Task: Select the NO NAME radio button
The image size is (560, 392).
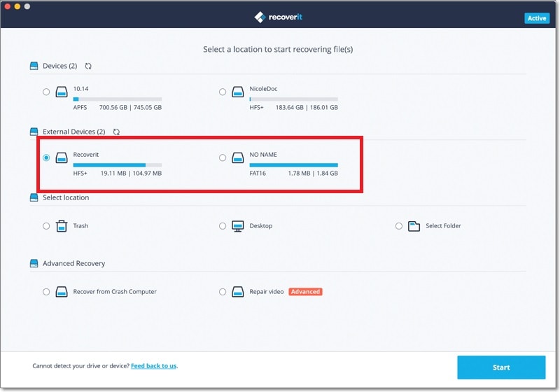Action: [x=223, y=157]
